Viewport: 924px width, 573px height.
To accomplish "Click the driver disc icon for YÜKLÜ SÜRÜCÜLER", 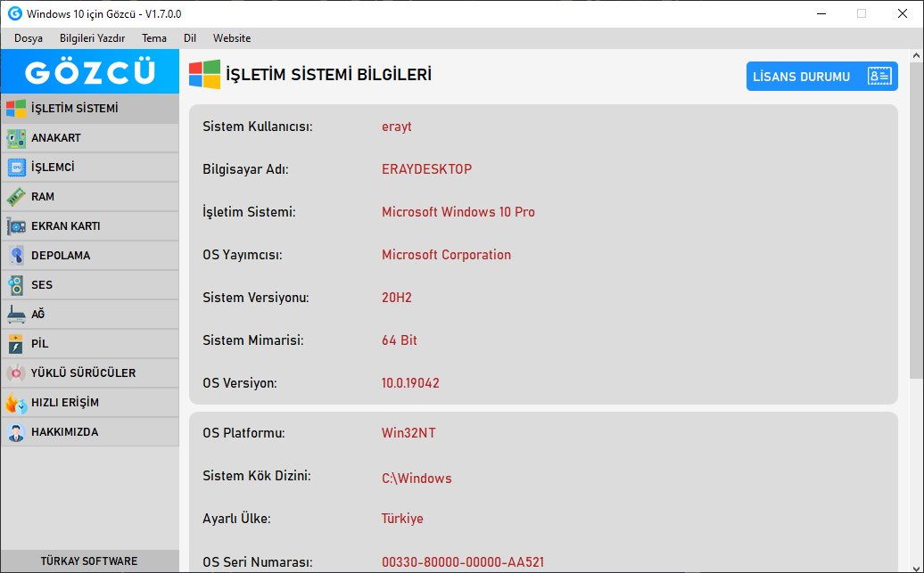I will (x=16, y=373).
